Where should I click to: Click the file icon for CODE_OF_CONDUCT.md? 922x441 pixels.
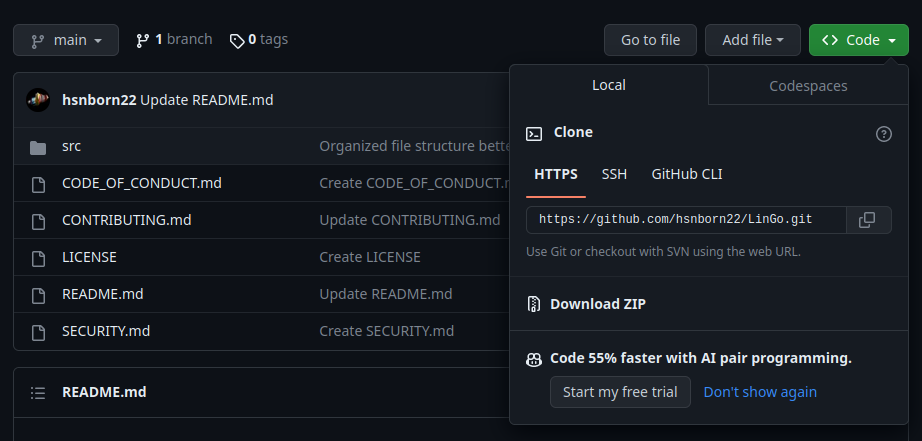[x=38, y=184]
